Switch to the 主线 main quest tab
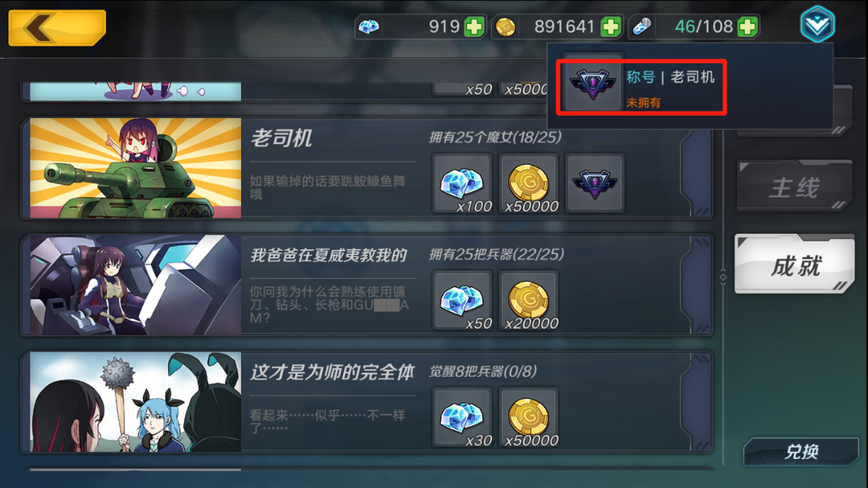 click(x=794, y=186)
